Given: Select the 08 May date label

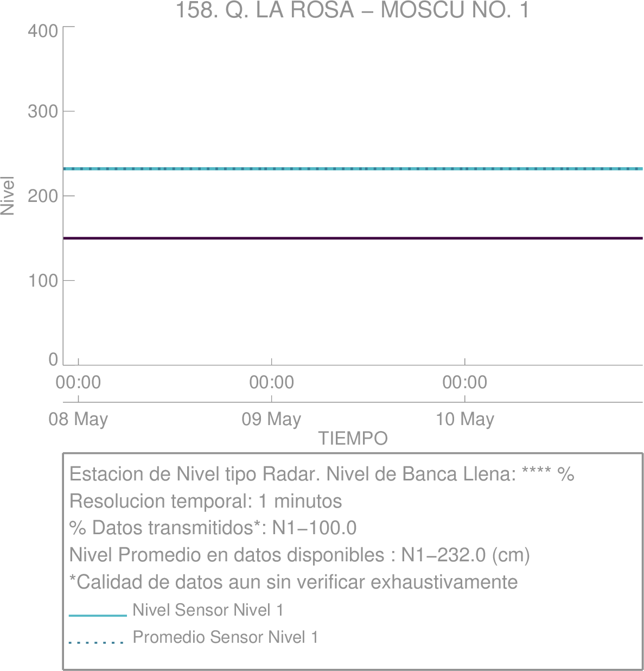Looking at the screenshot, I should (x=78, y=419).
